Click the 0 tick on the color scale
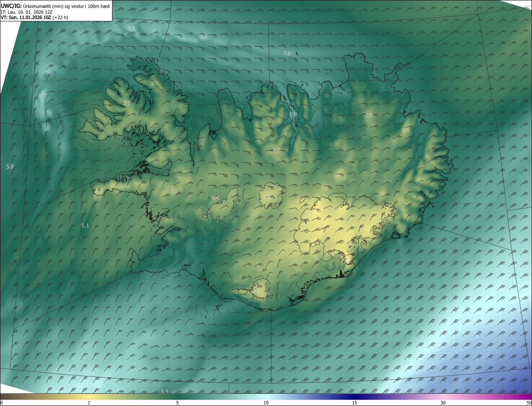 coord(2,403)
